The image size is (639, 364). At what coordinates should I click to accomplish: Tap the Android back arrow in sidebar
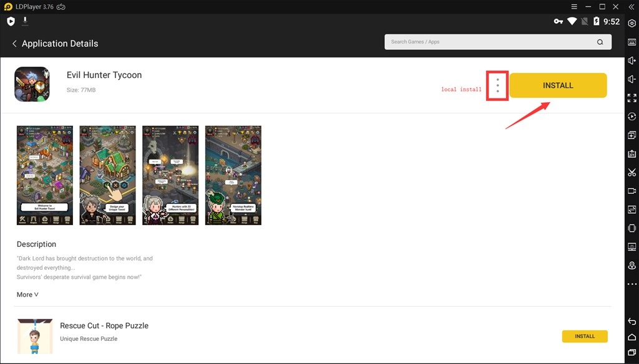click(x=632, y=321)
